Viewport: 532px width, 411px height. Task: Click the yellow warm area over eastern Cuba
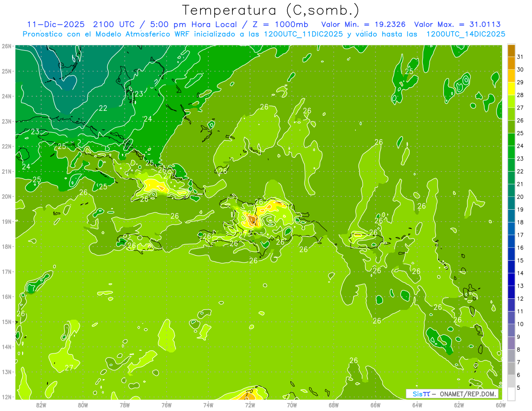tap(155, 184)
